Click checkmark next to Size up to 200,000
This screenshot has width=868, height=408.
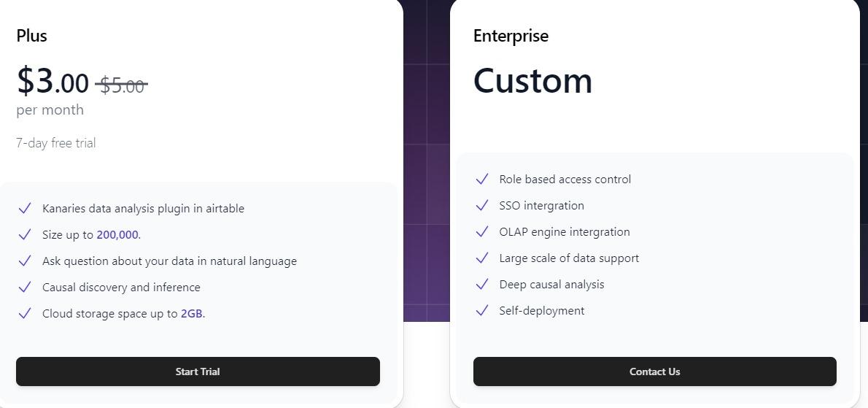[24, 235]
